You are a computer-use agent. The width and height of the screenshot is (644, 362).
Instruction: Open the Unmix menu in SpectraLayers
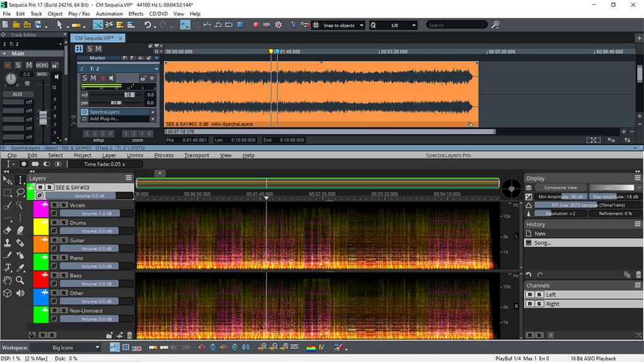(135, 155)
